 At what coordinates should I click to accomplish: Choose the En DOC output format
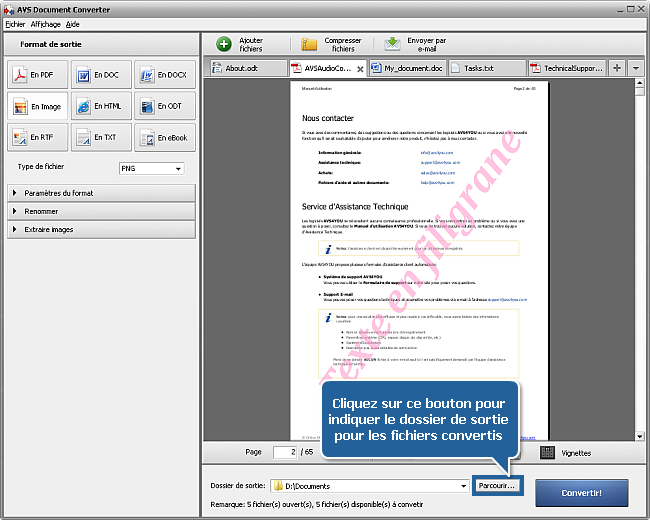click(x=101, y=75)
